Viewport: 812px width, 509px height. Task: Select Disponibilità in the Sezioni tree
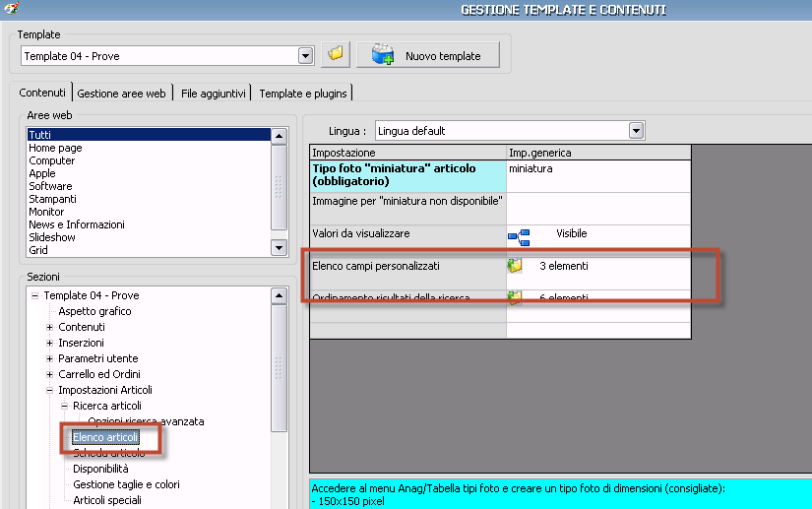pos(100,469)
